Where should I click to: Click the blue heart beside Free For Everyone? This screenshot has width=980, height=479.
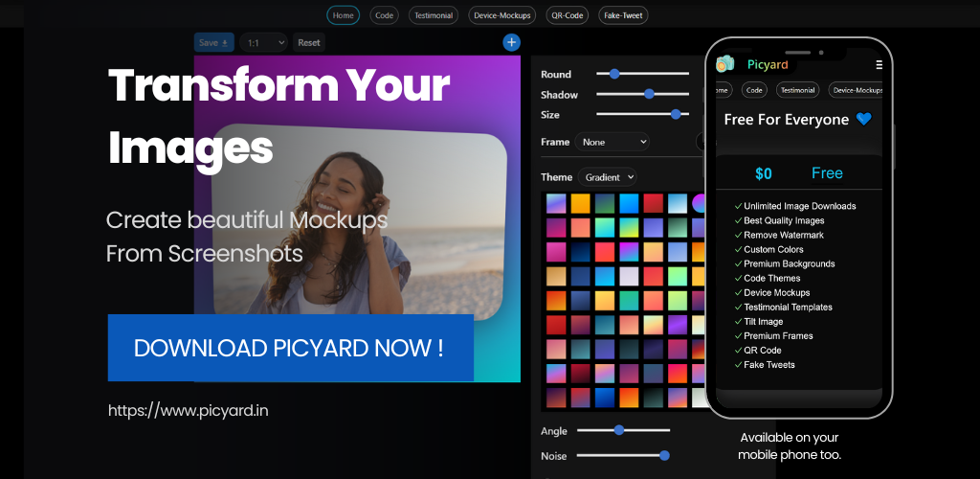point(864,119)
